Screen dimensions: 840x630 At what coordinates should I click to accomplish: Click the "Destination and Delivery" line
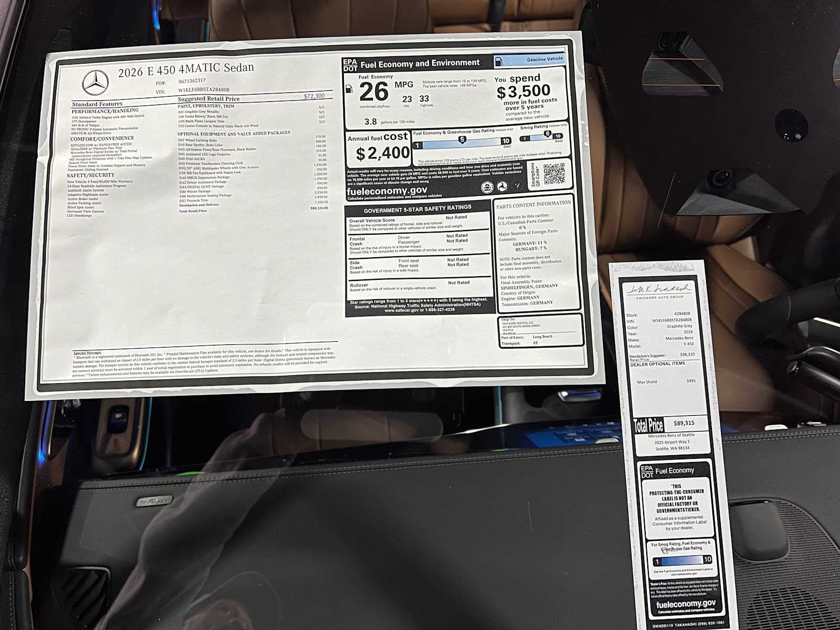coord(199,205)
